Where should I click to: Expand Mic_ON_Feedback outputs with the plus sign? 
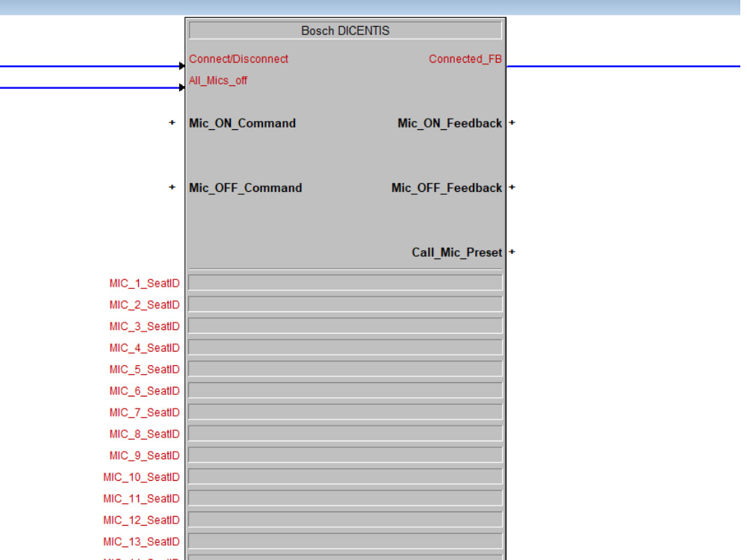pyautogui.click(x=511, y=123)
